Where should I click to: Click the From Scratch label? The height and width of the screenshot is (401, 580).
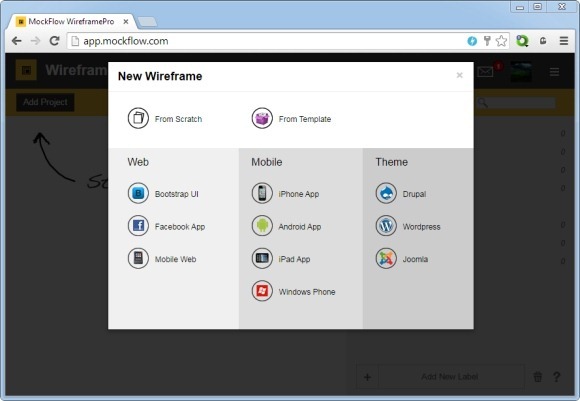coord(178,119)
